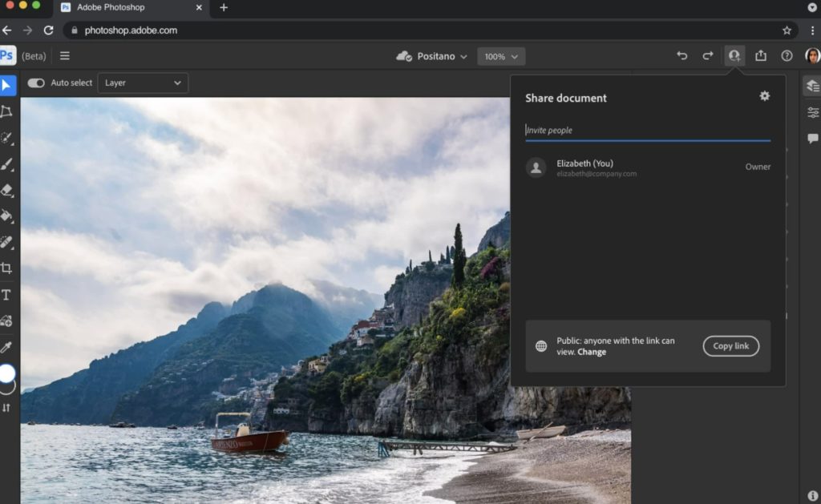Open the 100% zoom level dropdown
Screen dimensions: 821x504
[501, 57]
